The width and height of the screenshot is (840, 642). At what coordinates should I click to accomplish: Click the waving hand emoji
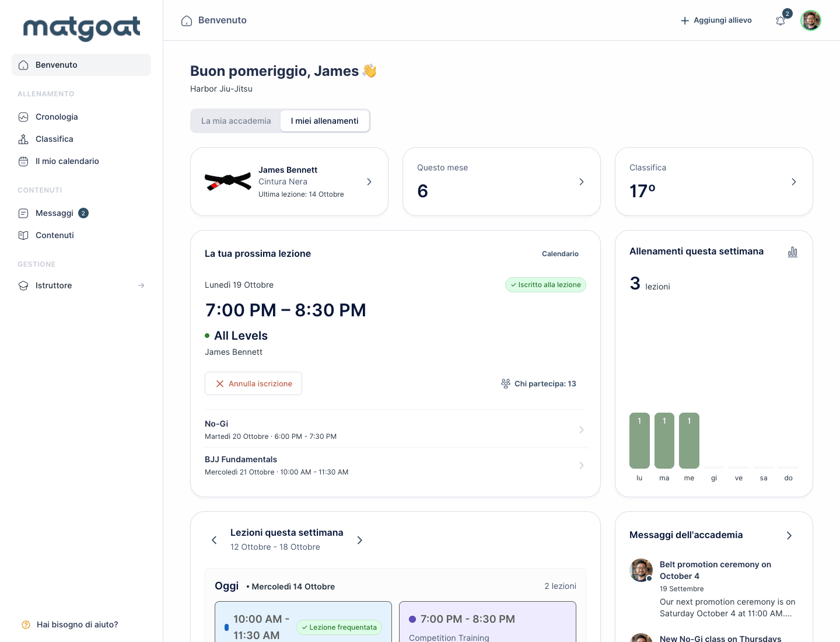(369, 71)
